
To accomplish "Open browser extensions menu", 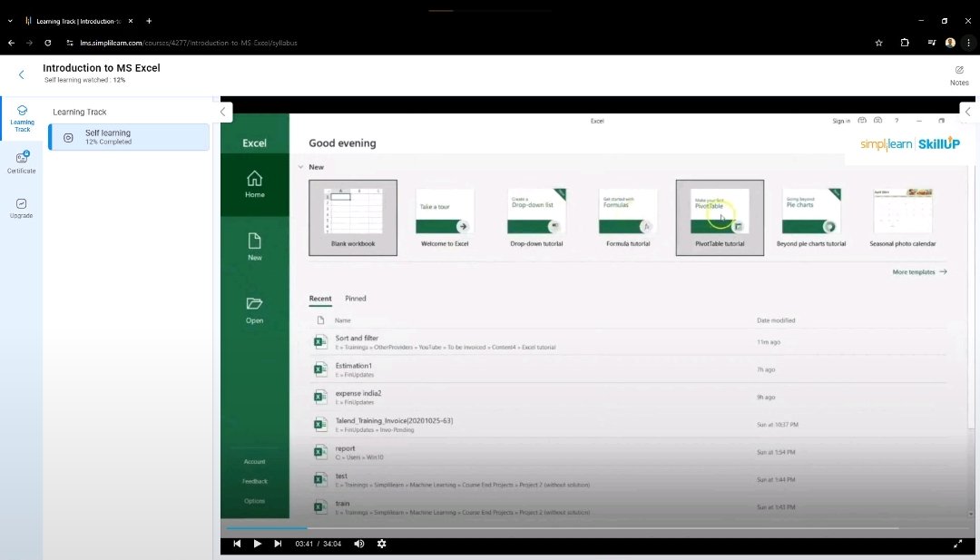I will pos(905,43).
